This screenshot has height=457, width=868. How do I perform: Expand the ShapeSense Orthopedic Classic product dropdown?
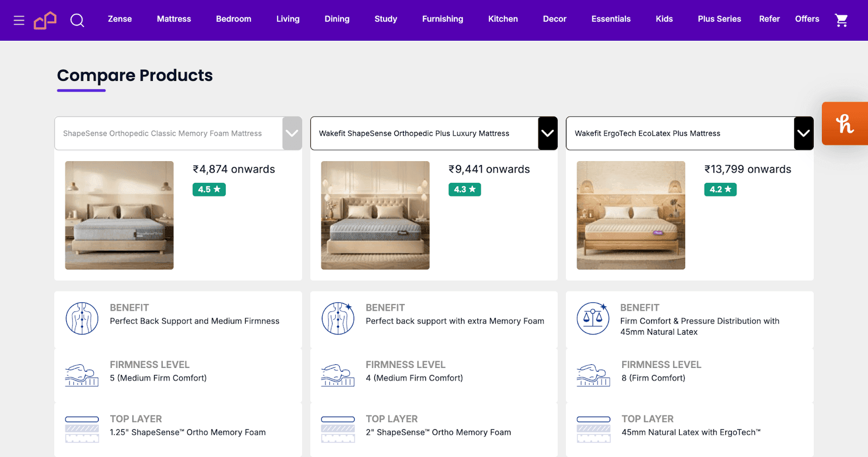pyautogui.click(x=292, y=134)
